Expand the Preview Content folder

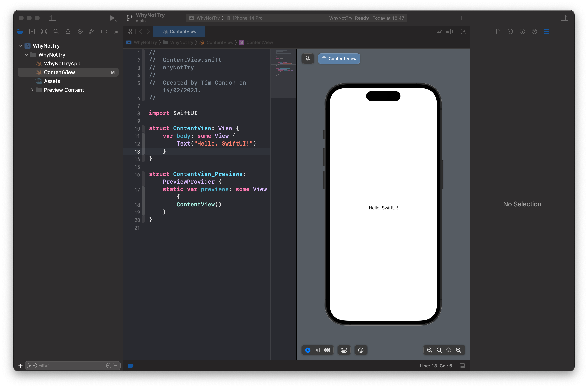32,90
